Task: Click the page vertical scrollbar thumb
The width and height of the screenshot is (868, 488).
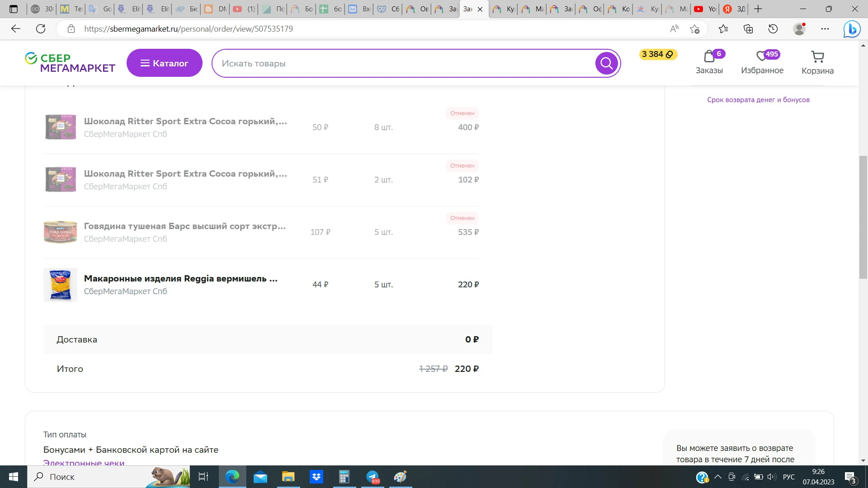Action: coord(863,217)
